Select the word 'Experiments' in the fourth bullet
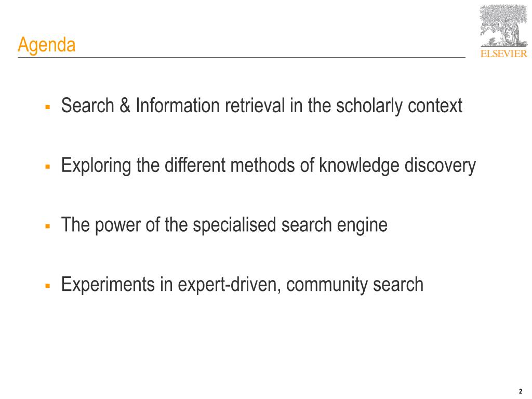Image resolution: width=532 pixels, height=399 pixels. point(108,285)
